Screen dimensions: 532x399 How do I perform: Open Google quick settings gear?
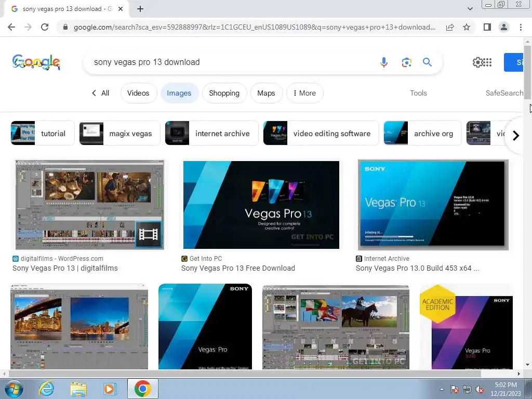[x=477, y=62]
